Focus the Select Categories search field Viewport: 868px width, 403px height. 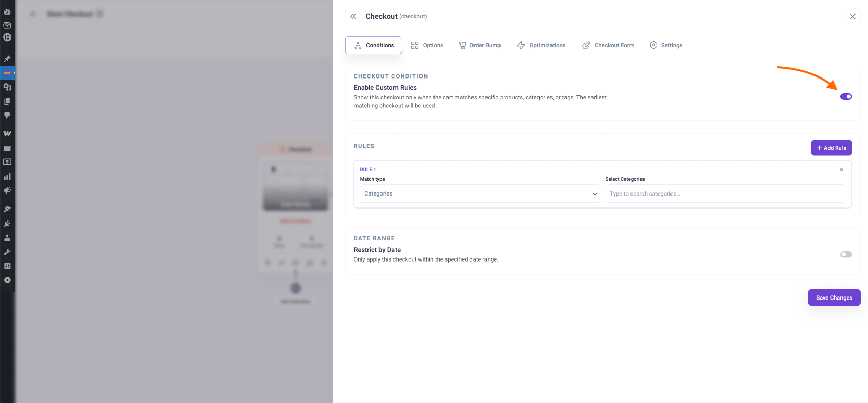(x=726, y=193)
